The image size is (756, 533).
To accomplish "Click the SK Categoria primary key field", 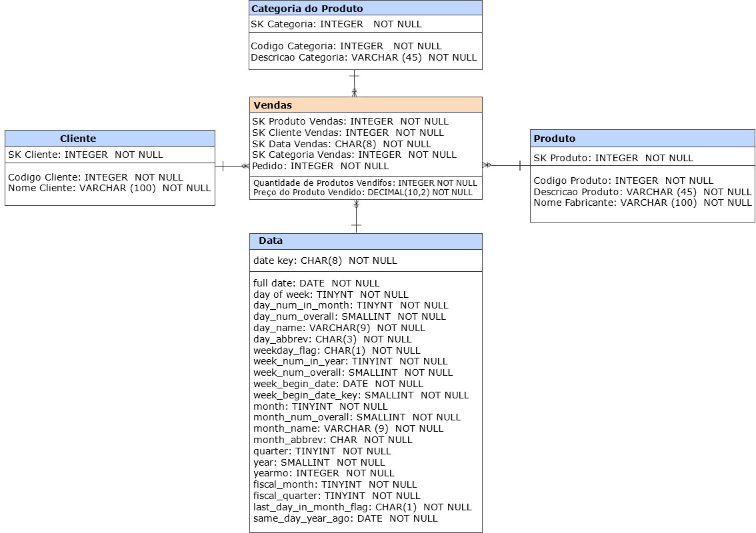I will pyautogui.click(x=336, y=24).
